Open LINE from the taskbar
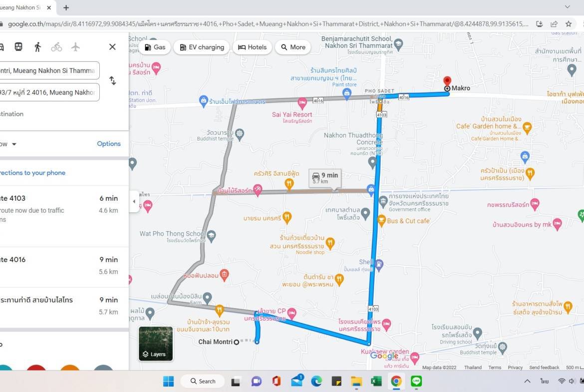The image size is (584, 392). 416,382
